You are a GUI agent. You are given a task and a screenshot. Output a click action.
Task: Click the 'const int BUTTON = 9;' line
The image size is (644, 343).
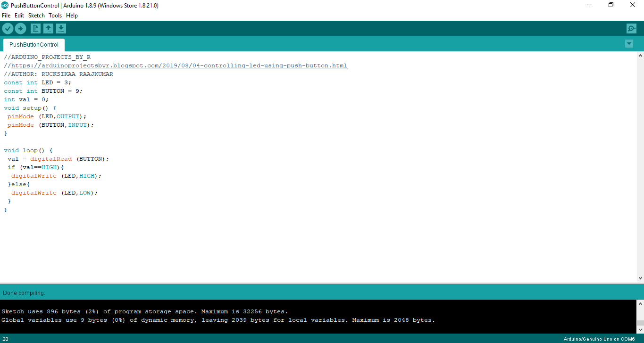tap(43, 91)
